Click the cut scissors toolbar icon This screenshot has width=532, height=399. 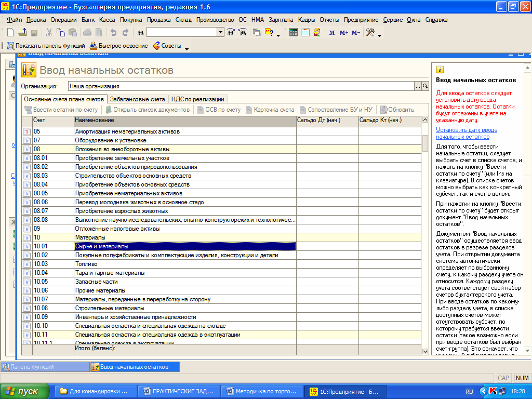(x=49, y=33)
